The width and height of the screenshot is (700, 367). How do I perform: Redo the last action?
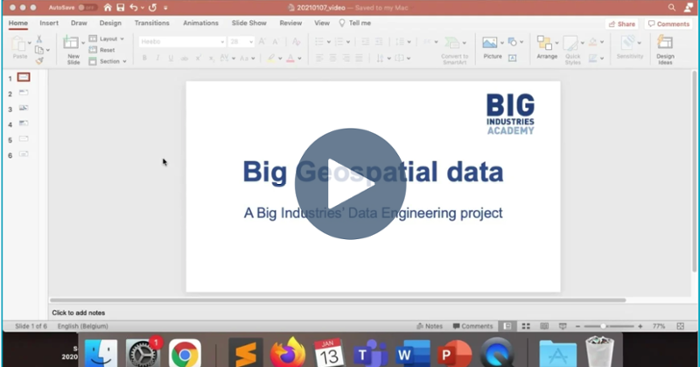(153, 8)
